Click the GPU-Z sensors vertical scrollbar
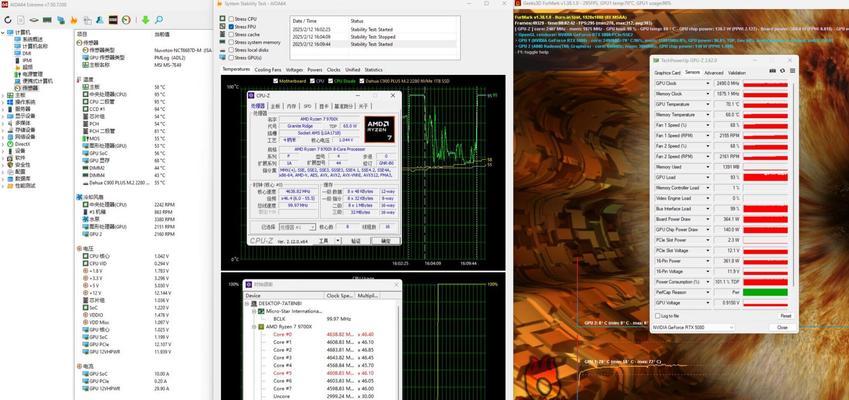Screen dimensions: 849x400 coord(794,184)
